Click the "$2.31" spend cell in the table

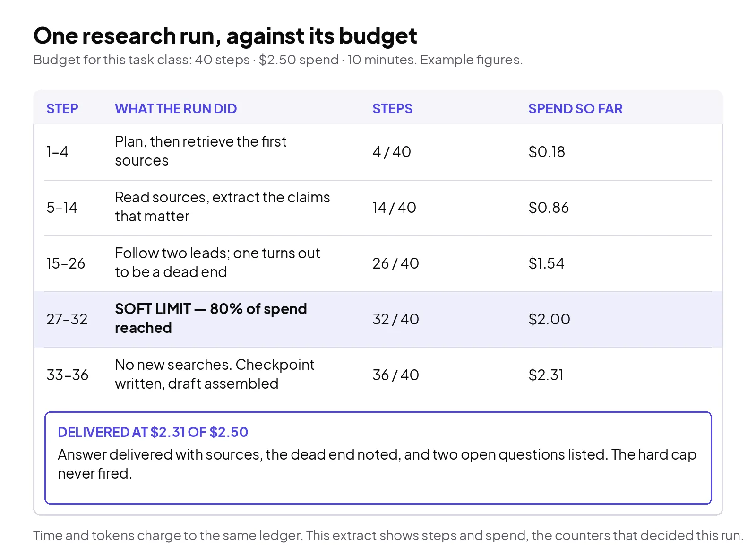tap(546, 375)
